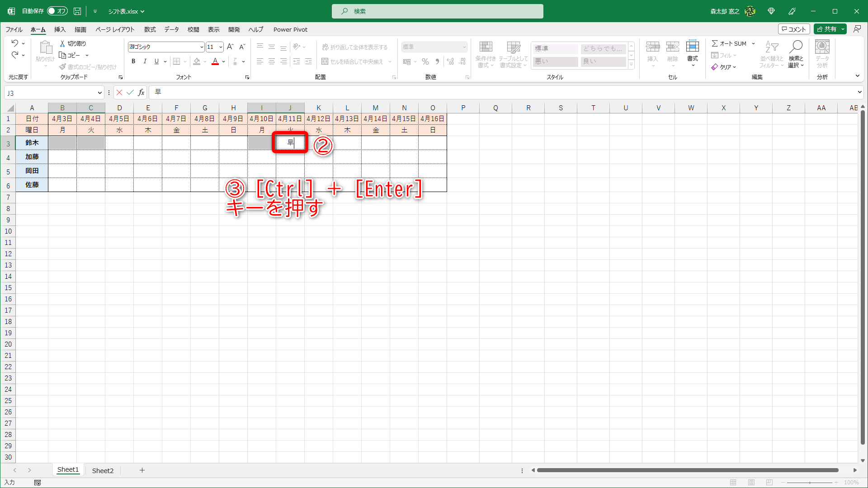
Task: Open the font name dropdown
Action: click(x=202, y=47)
